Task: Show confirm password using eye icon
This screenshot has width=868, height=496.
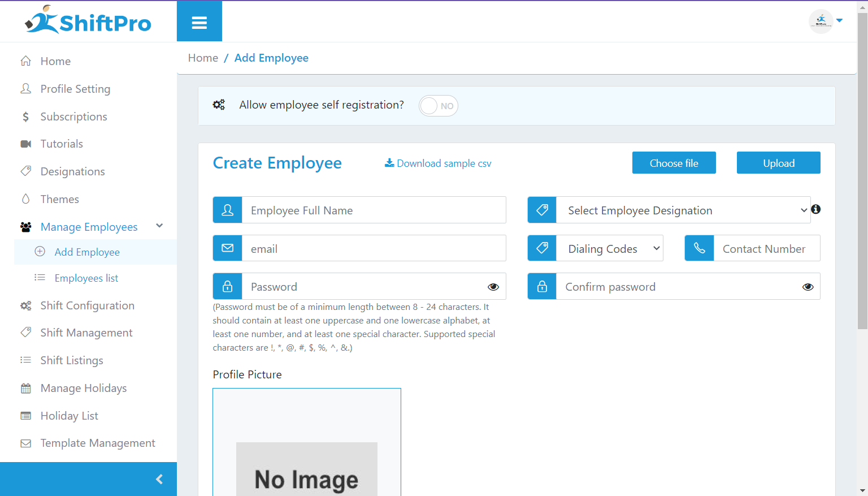Action: point(808,287)
